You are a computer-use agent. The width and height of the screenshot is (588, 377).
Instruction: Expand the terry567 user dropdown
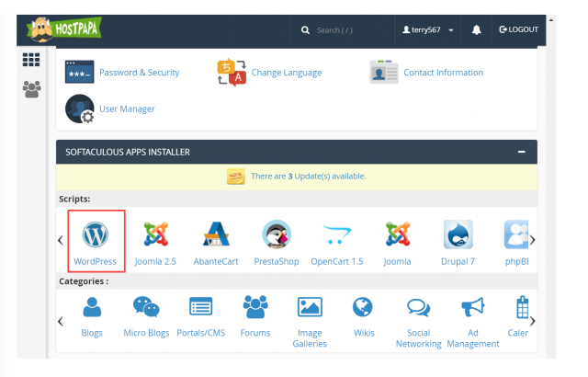[x=428, y=29]
